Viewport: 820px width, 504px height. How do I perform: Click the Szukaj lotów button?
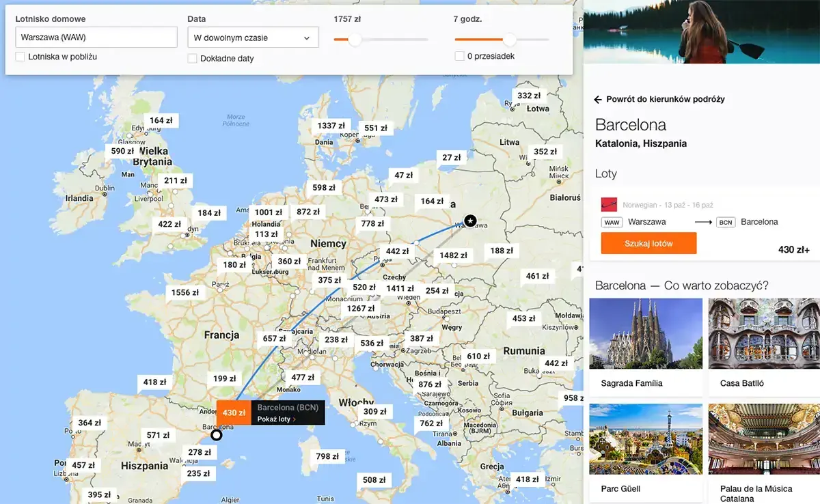648,243
